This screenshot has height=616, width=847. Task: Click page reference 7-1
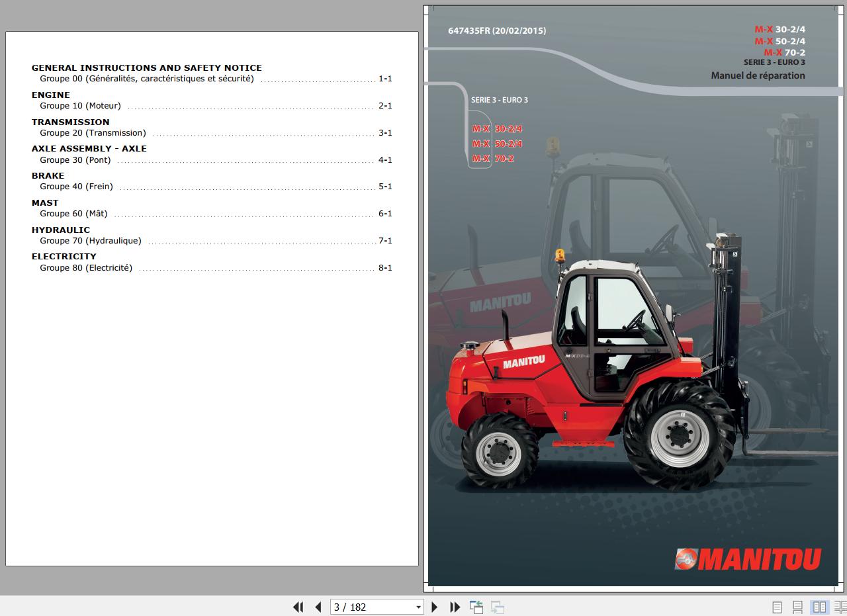[x=385, y=241]
